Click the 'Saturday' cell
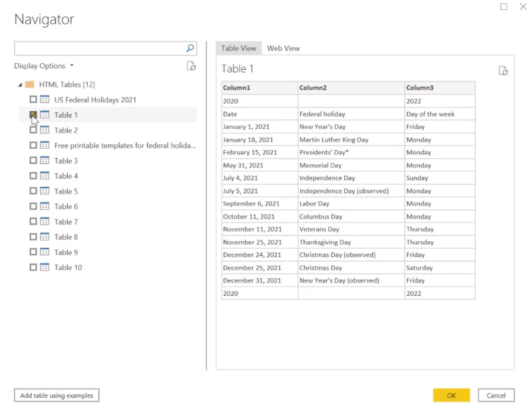The height and width of the screenshot is (408, 532). [x=440, y=268]
